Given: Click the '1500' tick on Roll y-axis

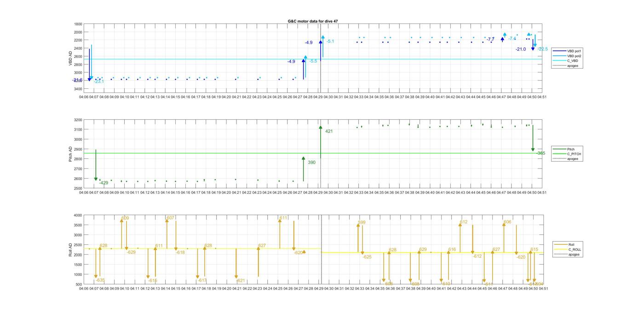Looking at the screenshot, I should click(78, 265).
